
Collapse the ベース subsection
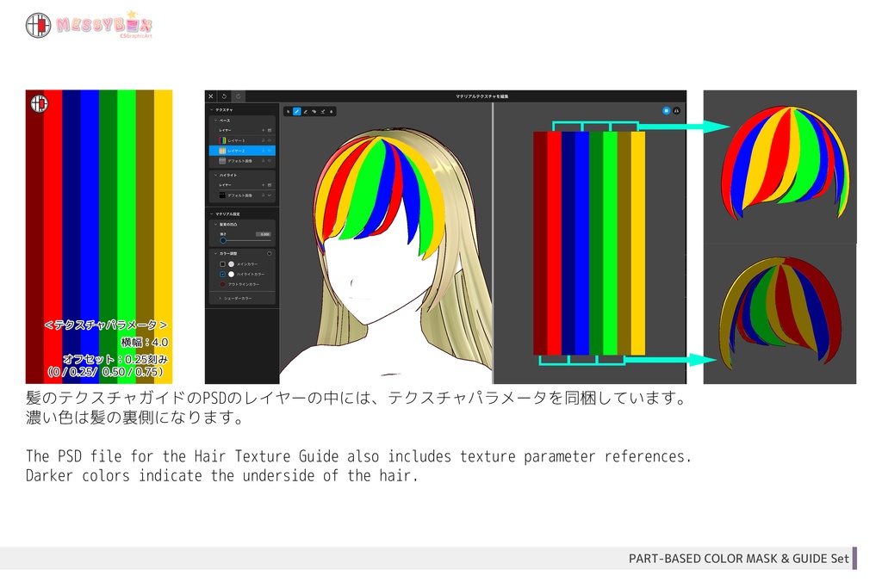pos(215,121)
